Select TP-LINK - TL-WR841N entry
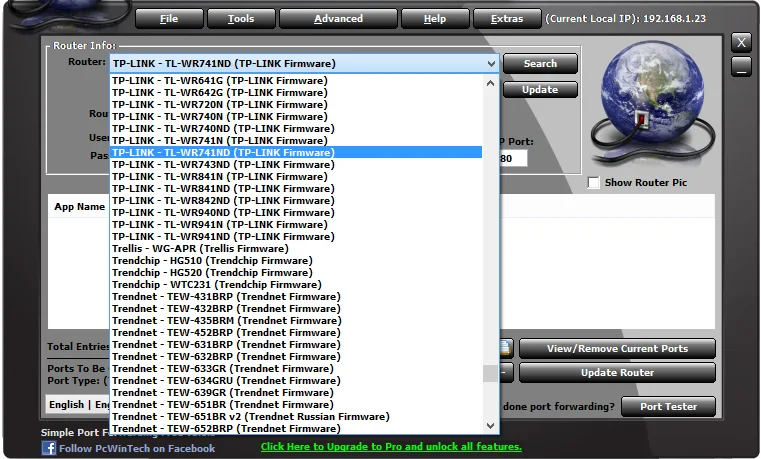Viewport: 761px width, 459px height. (x=296, y=177)
